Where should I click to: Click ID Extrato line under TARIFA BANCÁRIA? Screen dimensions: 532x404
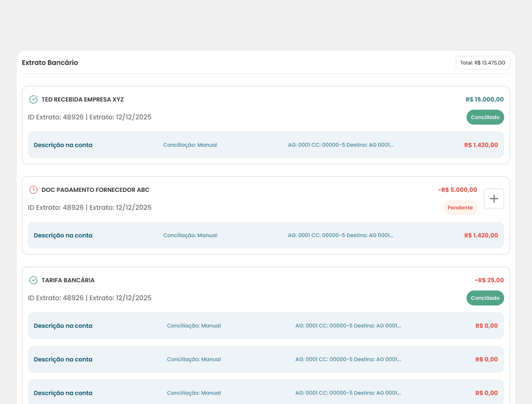(89, 298)
